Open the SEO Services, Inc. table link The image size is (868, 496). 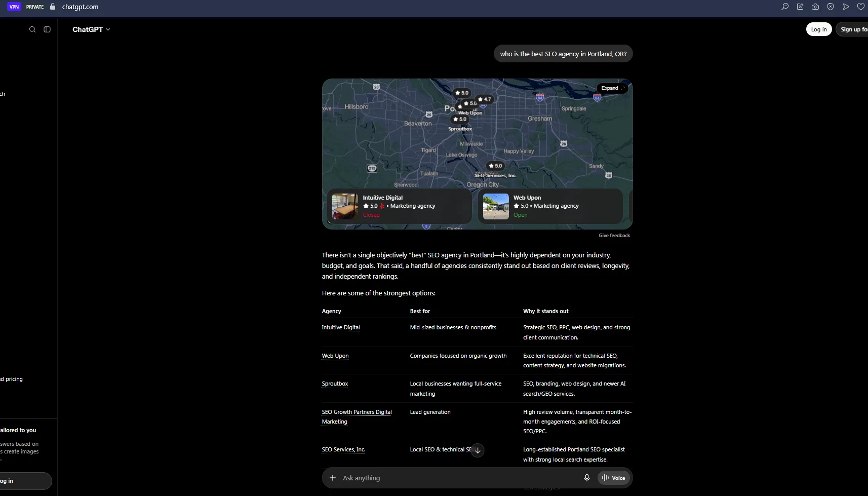(343, 450)
